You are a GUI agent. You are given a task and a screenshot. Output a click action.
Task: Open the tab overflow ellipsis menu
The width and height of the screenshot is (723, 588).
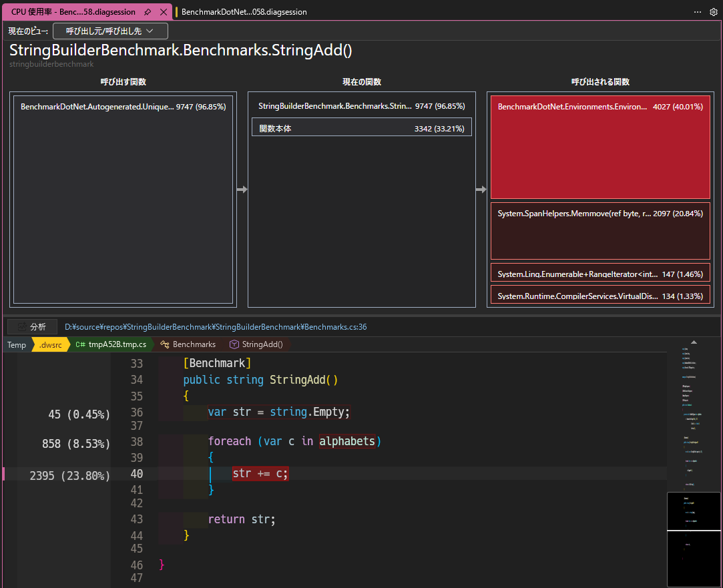[x=697, y=12]
